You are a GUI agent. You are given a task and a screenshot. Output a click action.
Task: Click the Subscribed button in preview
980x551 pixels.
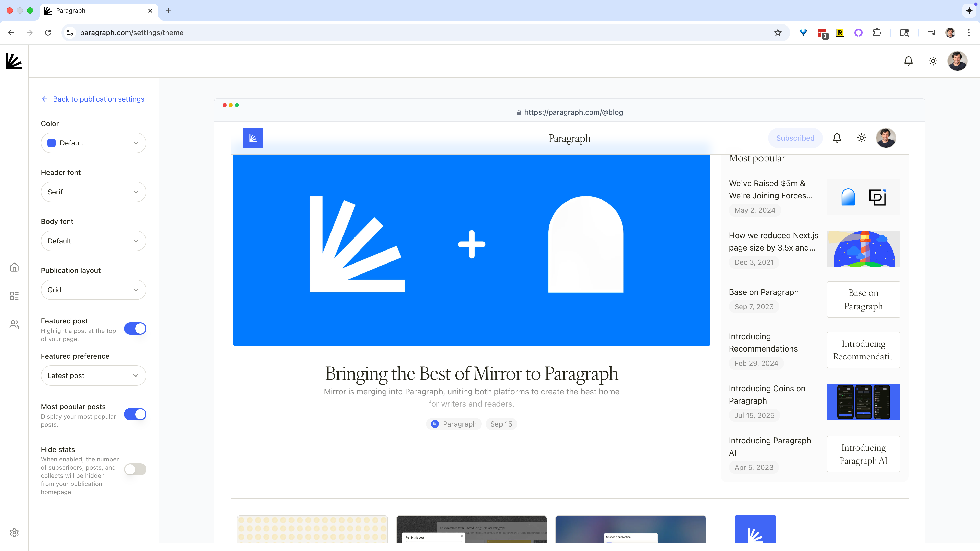pos(795,138)
